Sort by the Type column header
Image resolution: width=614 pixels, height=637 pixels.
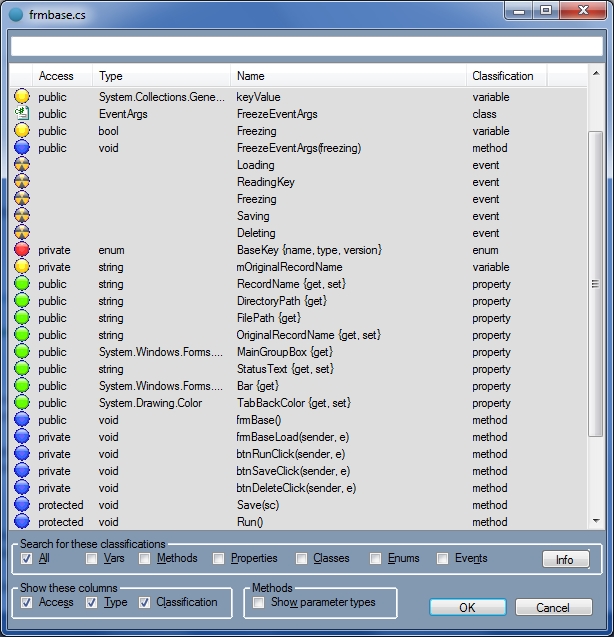(161, 76)
